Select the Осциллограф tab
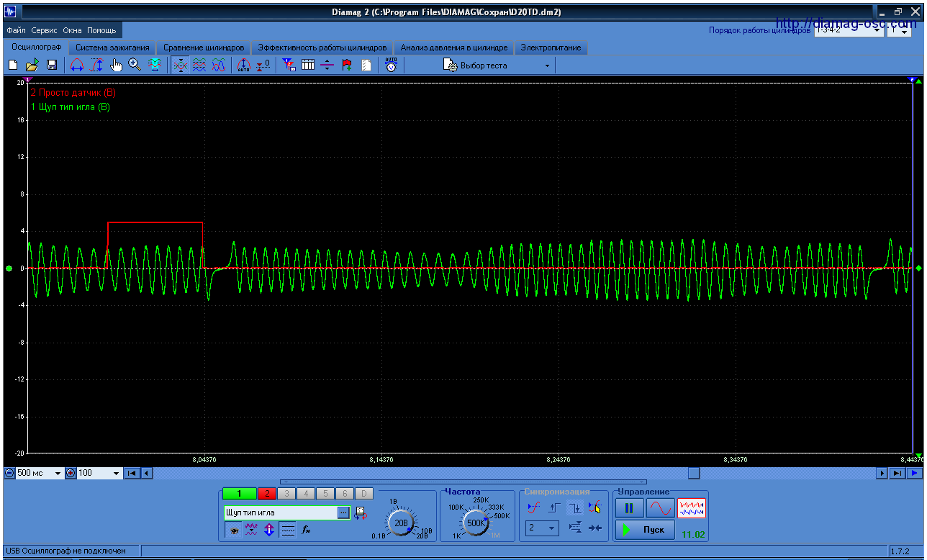This screenshot has width=927, height=560. pos(37,47)
